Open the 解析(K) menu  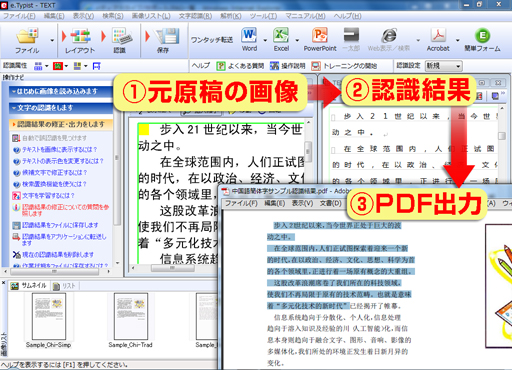pos(230,16)
